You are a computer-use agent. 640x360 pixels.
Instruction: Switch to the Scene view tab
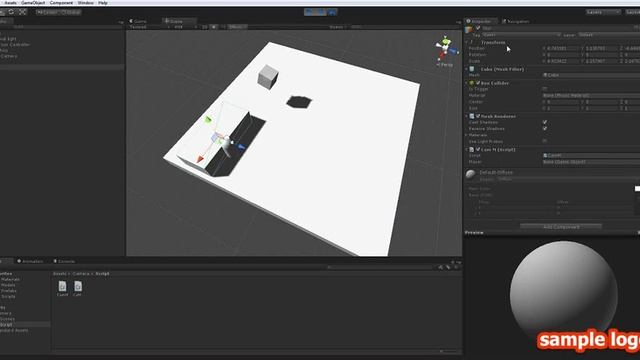click(x=179, y=21)
